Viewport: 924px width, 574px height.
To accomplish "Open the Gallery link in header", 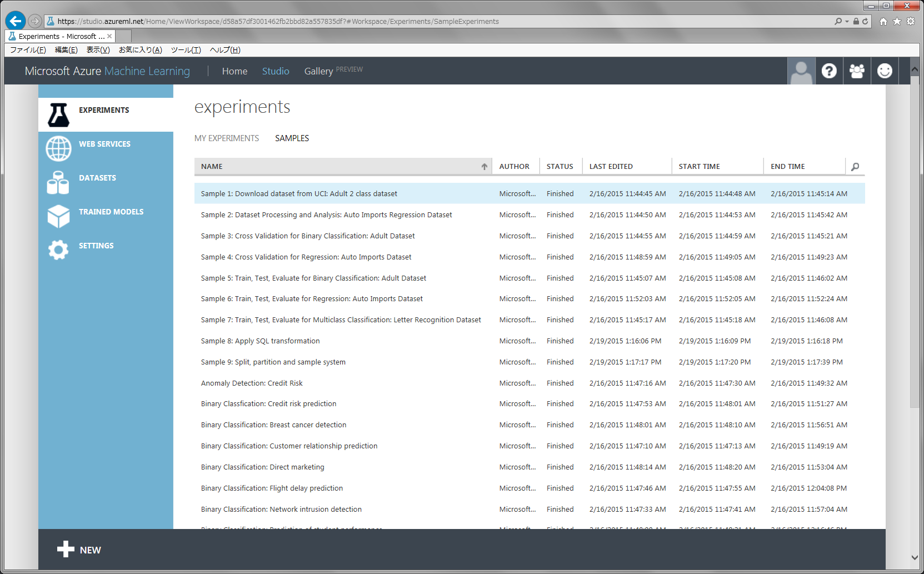I will pos(318,71).
